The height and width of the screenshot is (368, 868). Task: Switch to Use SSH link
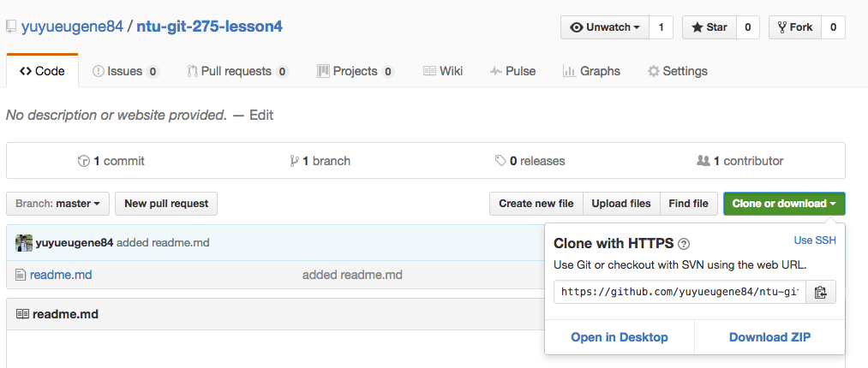pyautogui.click(x=815, y=240)
